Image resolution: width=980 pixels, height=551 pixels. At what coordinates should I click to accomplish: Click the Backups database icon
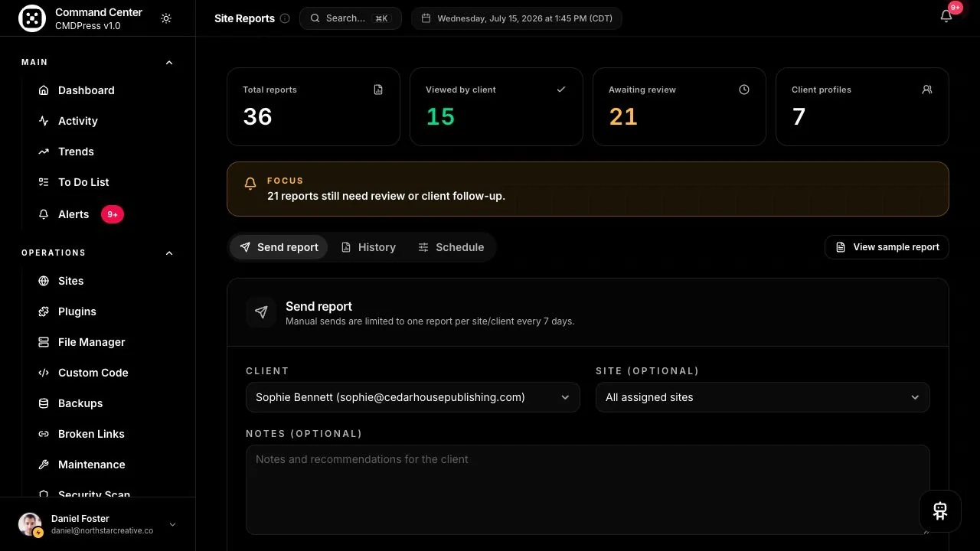point(44,403)
